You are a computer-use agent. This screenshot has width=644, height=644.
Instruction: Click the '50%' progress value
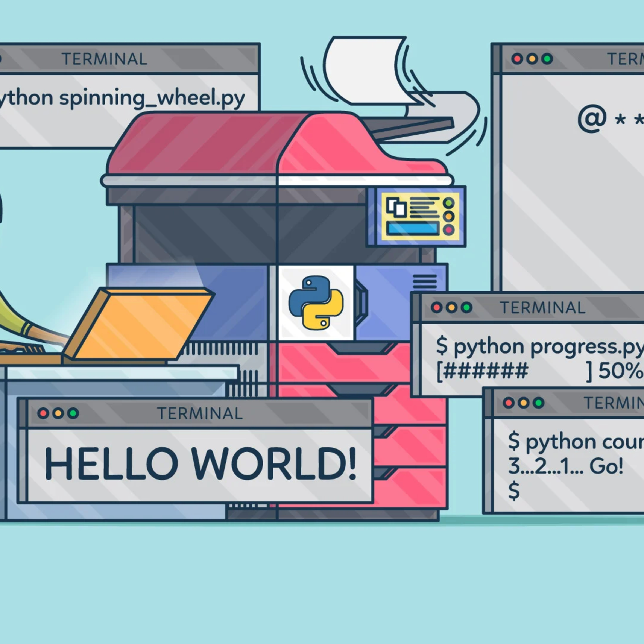[621, 371]
